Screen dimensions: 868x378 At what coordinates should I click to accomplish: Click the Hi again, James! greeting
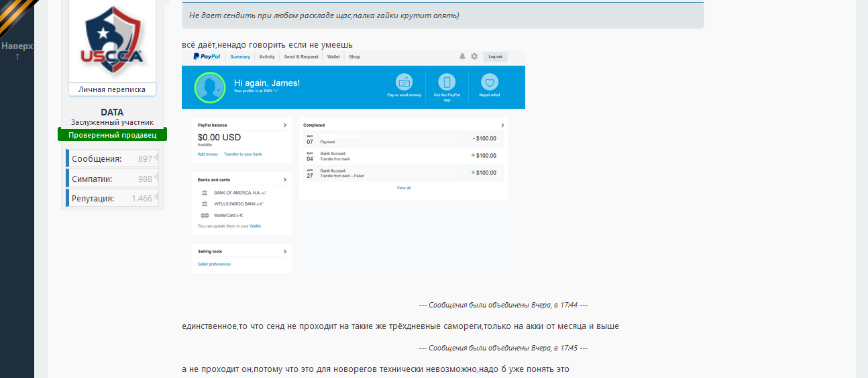click(x=267, y=83)
